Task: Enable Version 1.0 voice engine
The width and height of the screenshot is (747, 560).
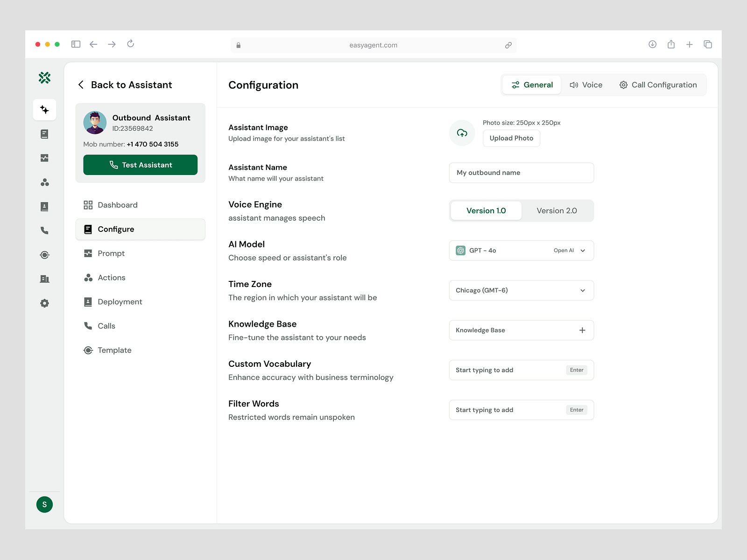Action: pyautogui.click(x=486, y=210)
